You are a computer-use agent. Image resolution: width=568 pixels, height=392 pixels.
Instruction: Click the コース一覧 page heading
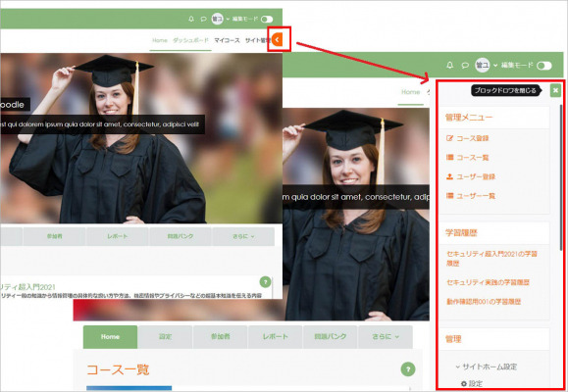click(118, 369)
